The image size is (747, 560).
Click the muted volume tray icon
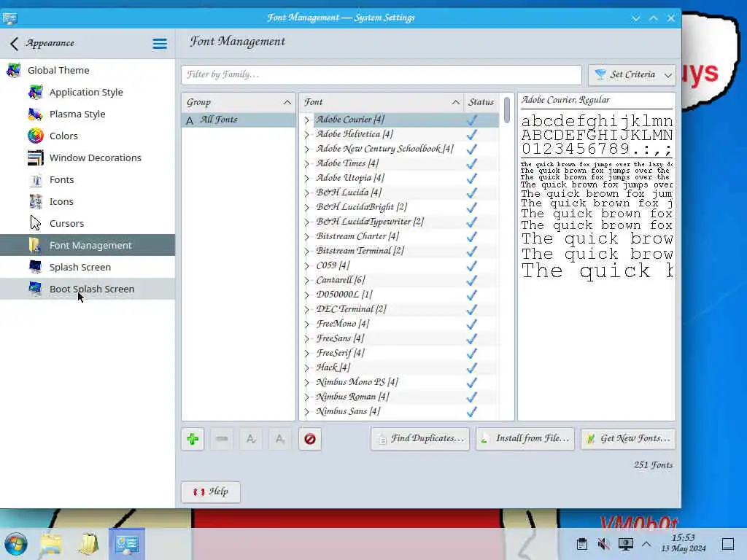603,544
